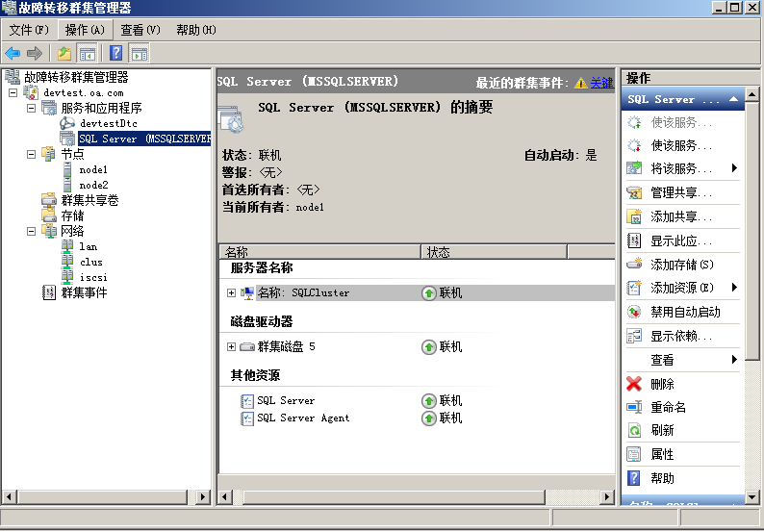Click 属性 action text

pos(662,454)
